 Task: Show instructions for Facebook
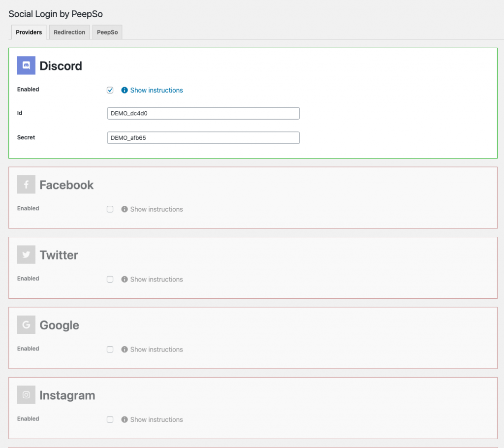coord(157,209)
